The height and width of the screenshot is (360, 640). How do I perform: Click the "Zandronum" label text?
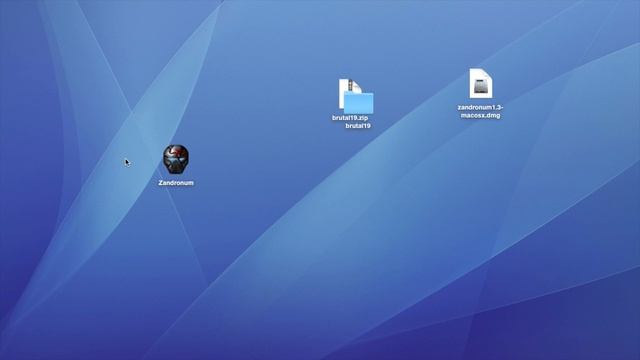(176, 183)
